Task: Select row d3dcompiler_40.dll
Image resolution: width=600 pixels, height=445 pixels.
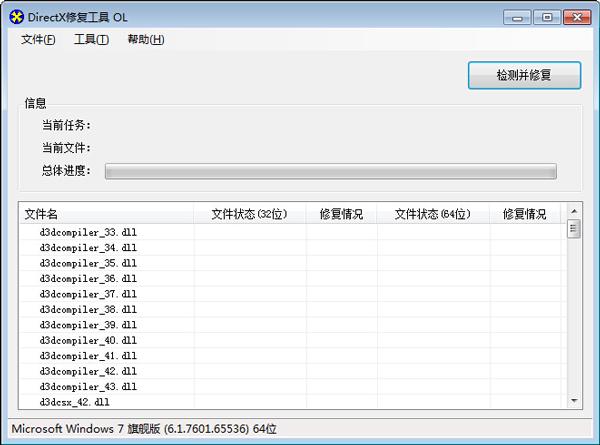Action: click(293, 340)
